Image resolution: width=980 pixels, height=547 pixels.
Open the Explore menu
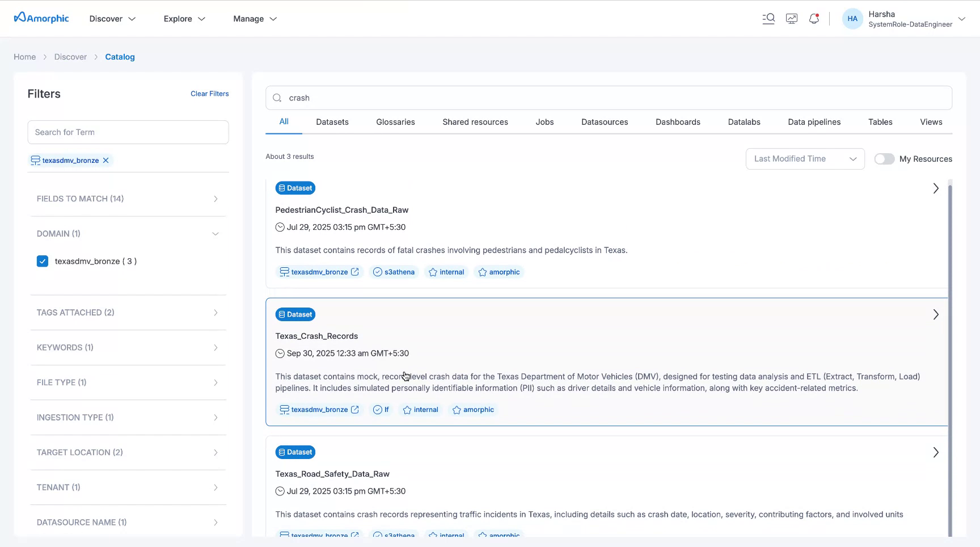point(184,19)
